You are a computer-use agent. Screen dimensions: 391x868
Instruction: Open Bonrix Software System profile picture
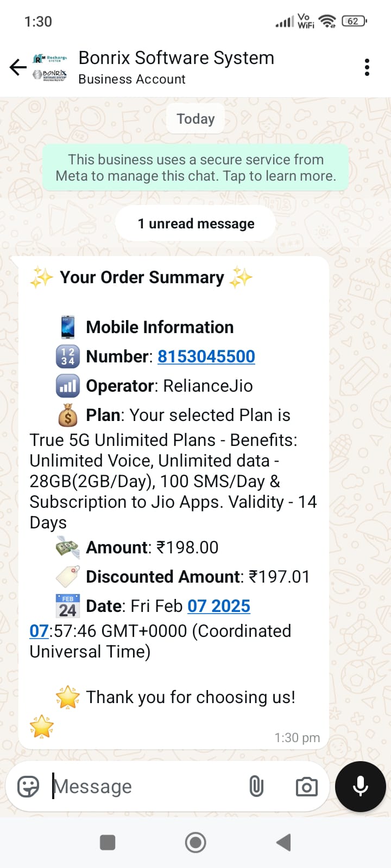coord(50,67)
